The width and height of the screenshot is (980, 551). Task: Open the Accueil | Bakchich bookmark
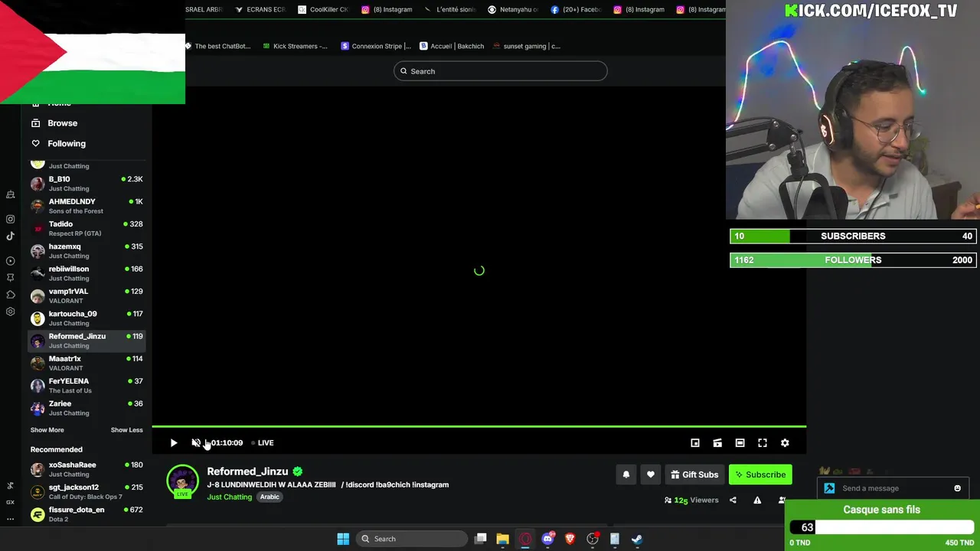click(452, 46)
